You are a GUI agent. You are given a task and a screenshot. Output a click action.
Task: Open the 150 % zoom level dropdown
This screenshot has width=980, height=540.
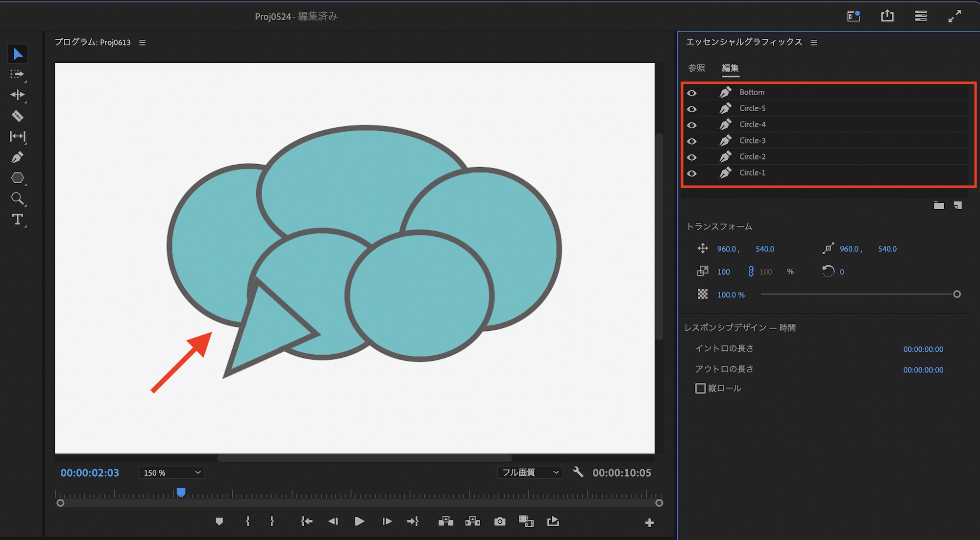[171, 472]
